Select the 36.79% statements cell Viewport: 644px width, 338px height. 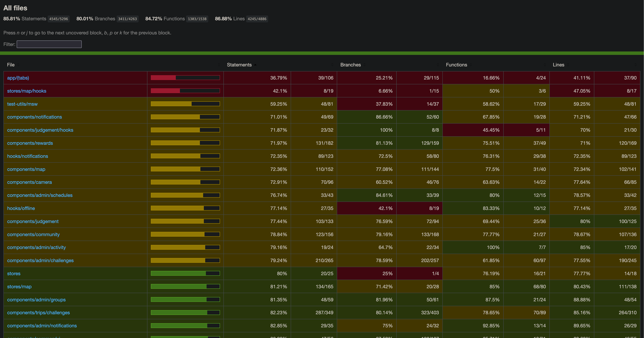pos(257,78)
